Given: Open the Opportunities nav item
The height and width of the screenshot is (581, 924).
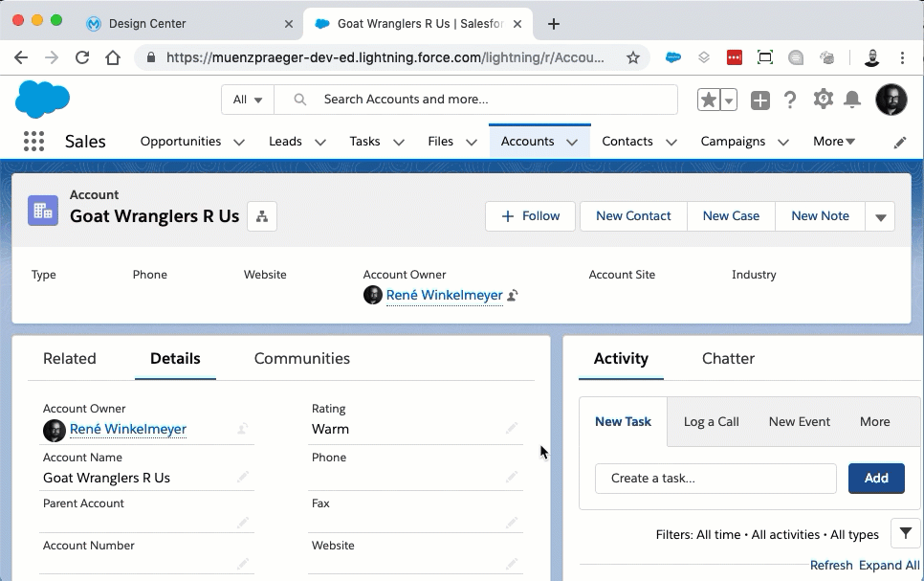Looking at the screenshot, I should (x=181, y=141).
